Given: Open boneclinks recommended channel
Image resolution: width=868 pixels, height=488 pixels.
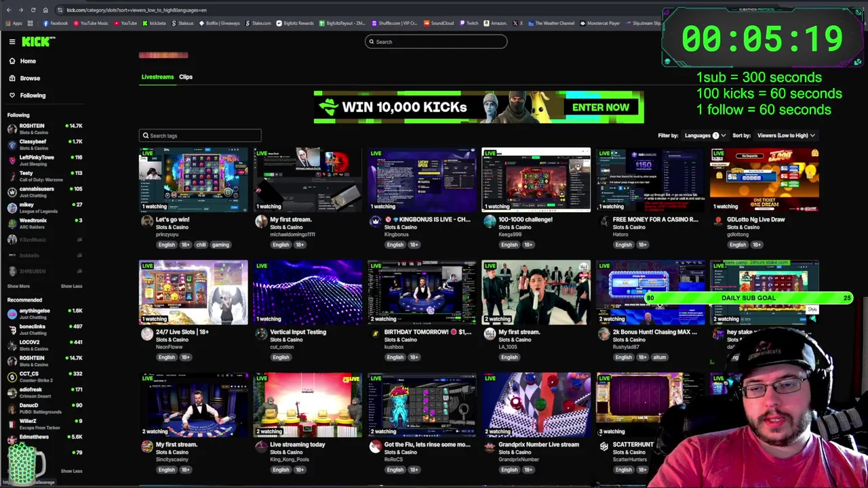Looking at the screenshot, I should [x=45, y=329].
